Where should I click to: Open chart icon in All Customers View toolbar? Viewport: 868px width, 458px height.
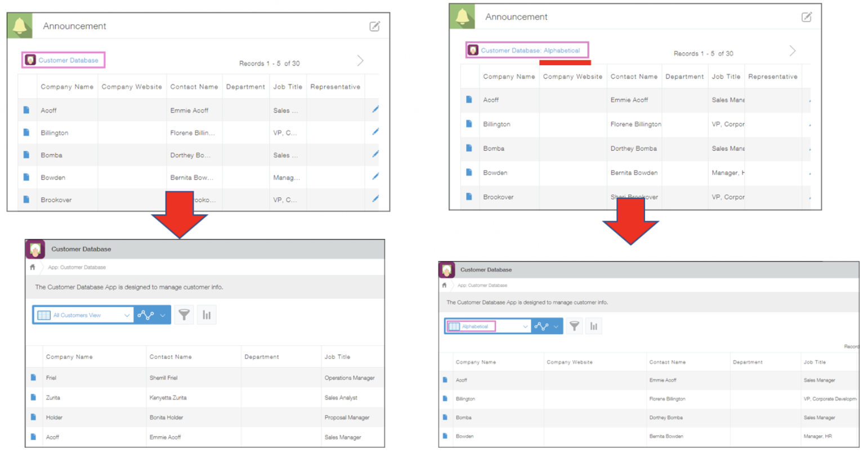point(207,315)
